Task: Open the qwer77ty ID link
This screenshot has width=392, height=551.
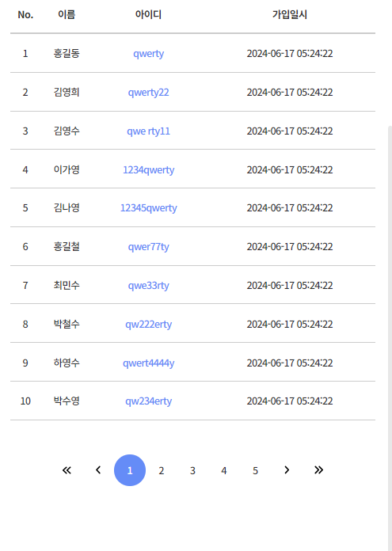Action: click(x=148, y=247)
